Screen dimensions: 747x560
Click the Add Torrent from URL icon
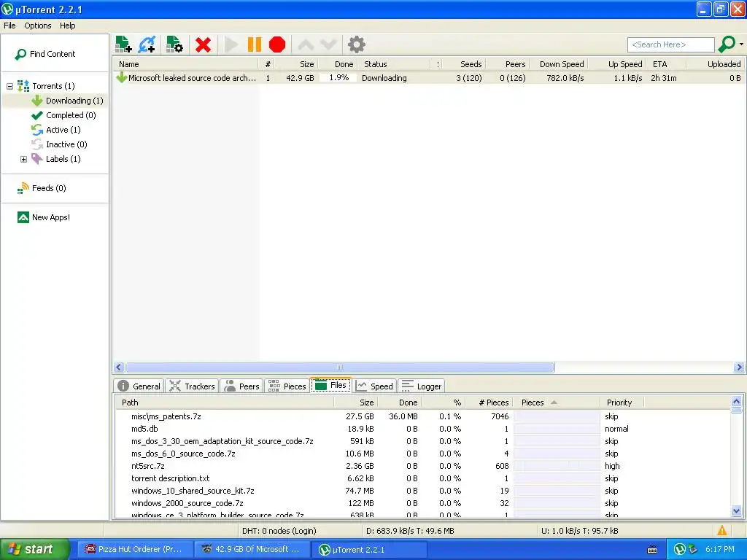tap(147, 44)
